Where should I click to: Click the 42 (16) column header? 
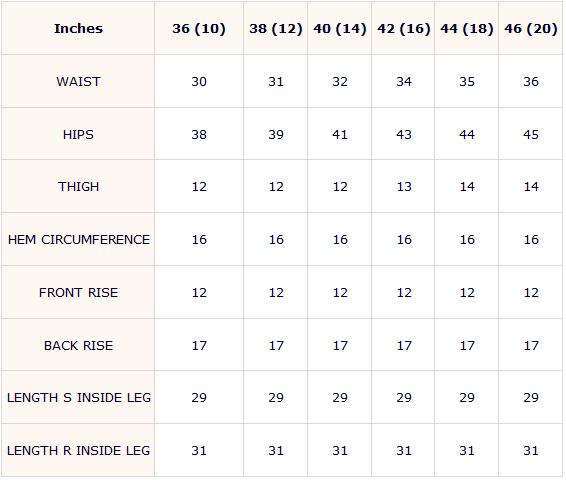[404, 29]
